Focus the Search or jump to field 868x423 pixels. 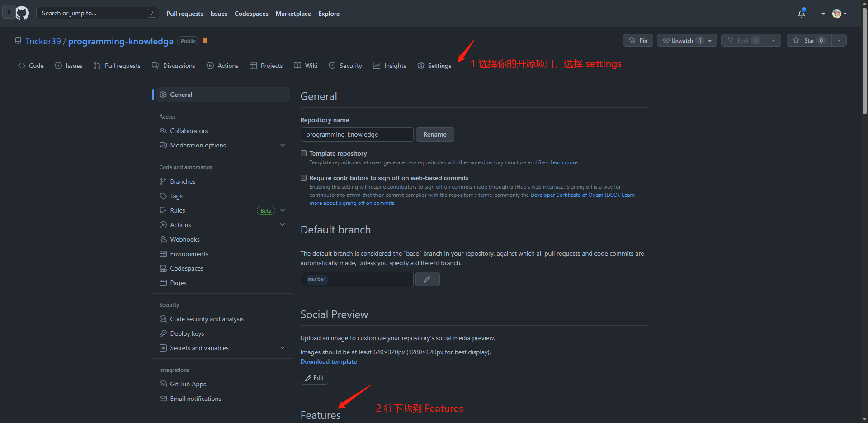pos(98,13)
